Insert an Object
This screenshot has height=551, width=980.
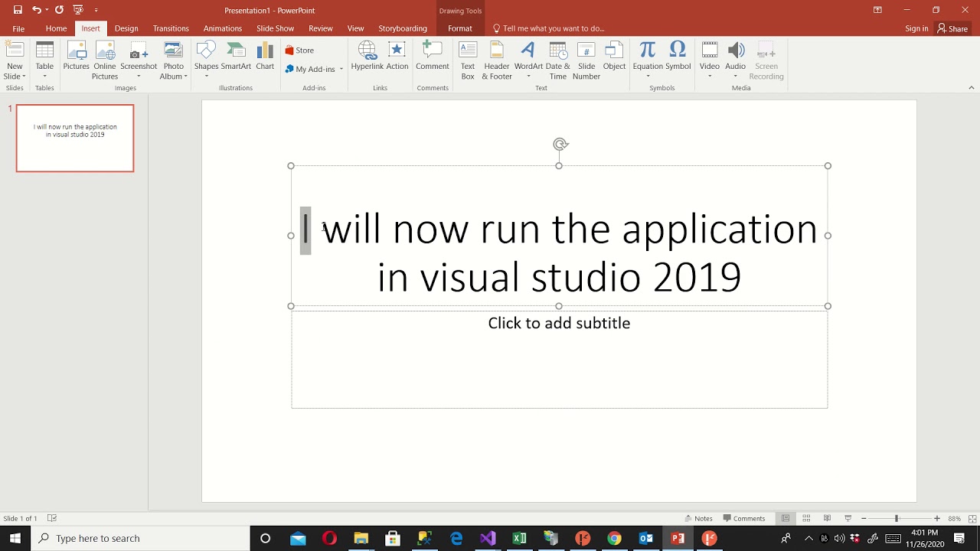point(614,57)
